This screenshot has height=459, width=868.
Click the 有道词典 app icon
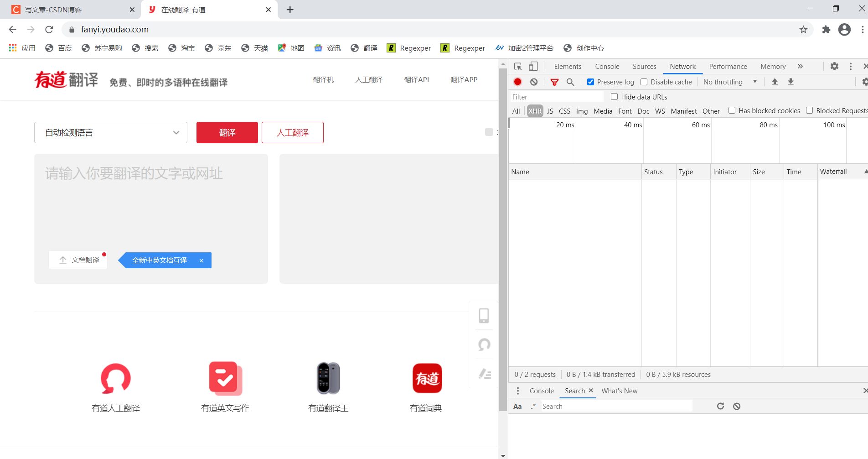click(426, 378)
